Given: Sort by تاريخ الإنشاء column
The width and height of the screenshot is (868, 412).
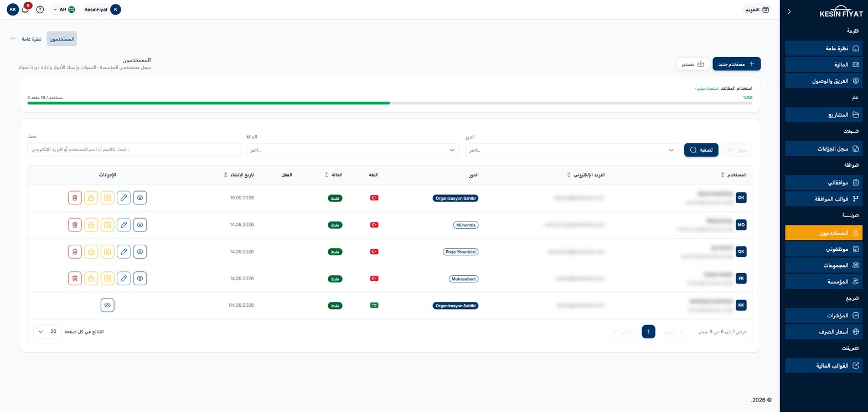Looking at the screenshot, I should (x=239, y=175).
